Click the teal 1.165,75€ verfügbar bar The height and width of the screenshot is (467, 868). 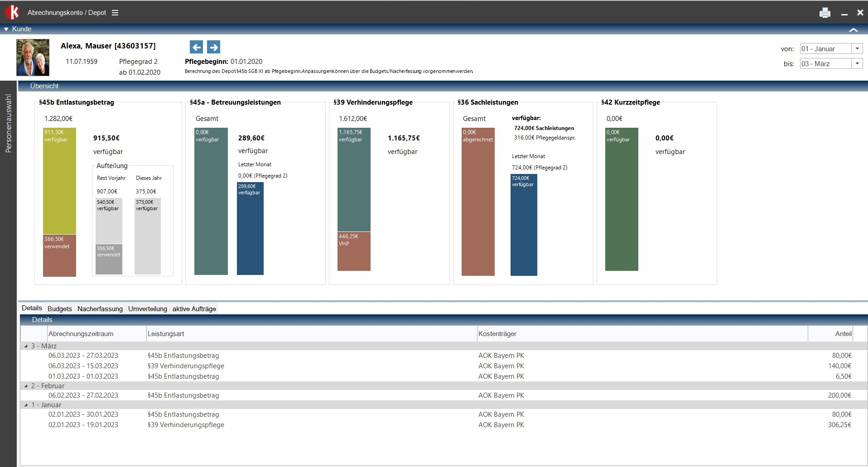tap(354, 180)
